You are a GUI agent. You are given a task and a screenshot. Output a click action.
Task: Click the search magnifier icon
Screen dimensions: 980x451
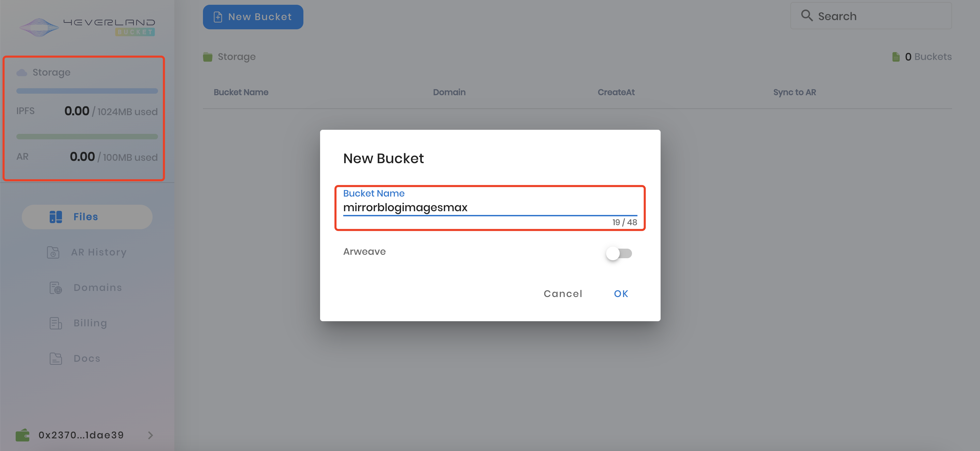pyautogui.click(x=807, y=16)
